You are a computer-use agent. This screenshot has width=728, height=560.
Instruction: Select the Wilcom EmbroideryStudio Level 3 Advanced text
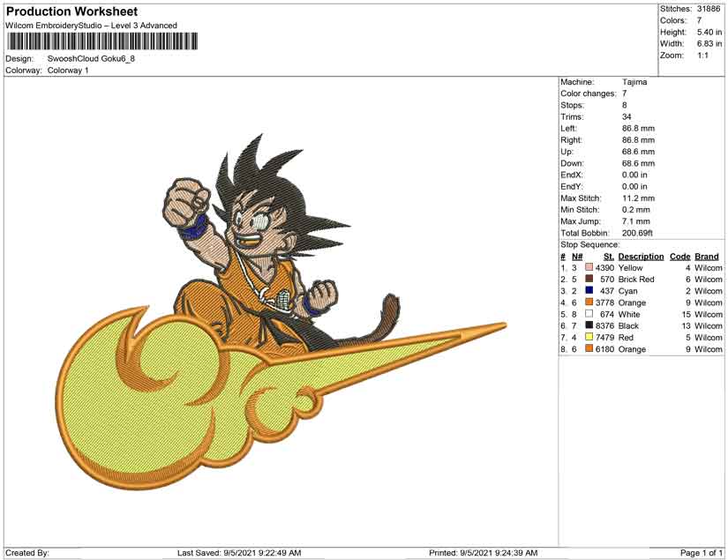(x=91, y=26)
